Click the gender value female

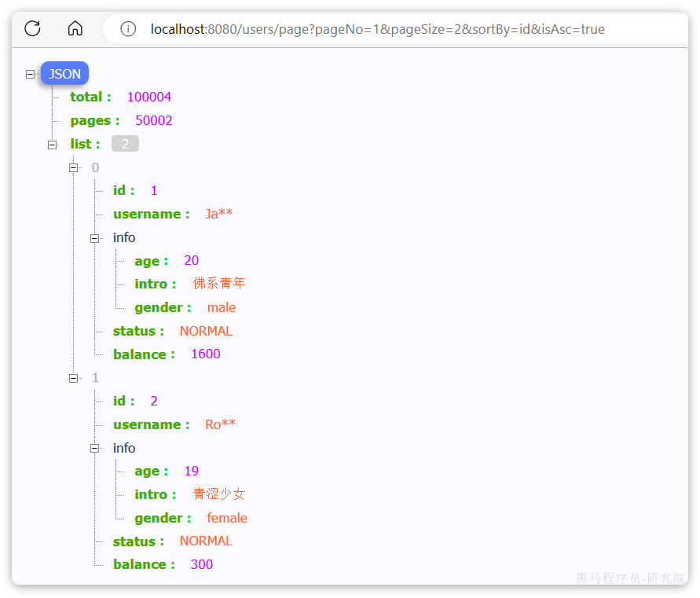click(x=227, y=518)
